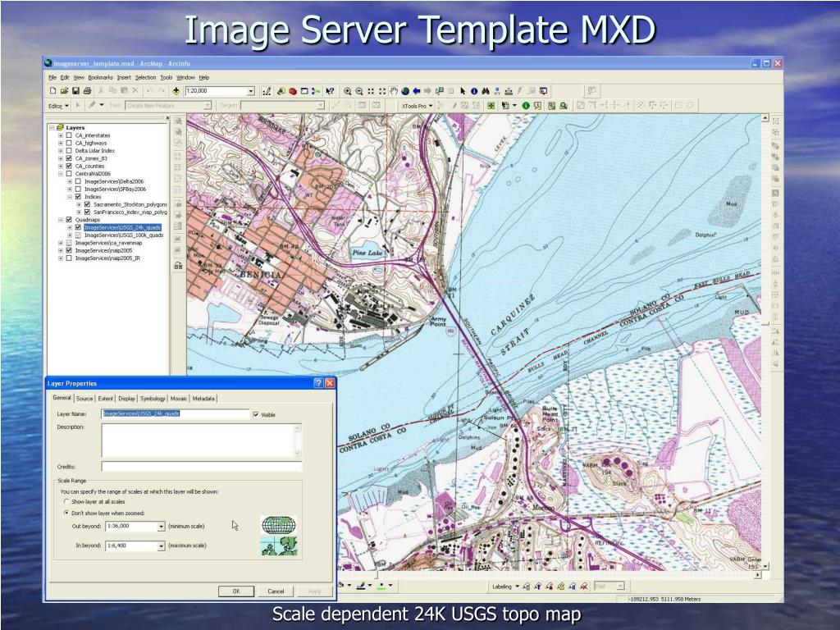Open the 'Out beyond' 1:36,000 scale dropdown
Screen dimensions: 840x630
click(161, 527)
